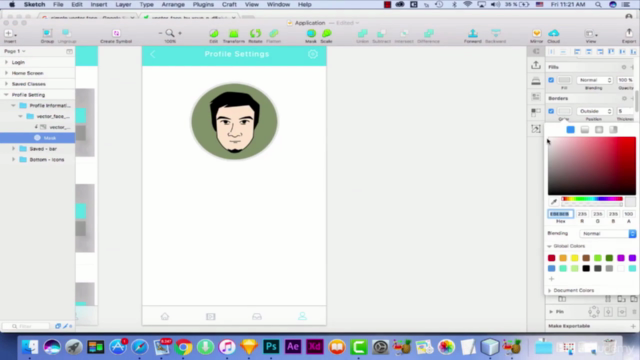
Task: Expand the Saved - bar group
Action: point(13,149)
